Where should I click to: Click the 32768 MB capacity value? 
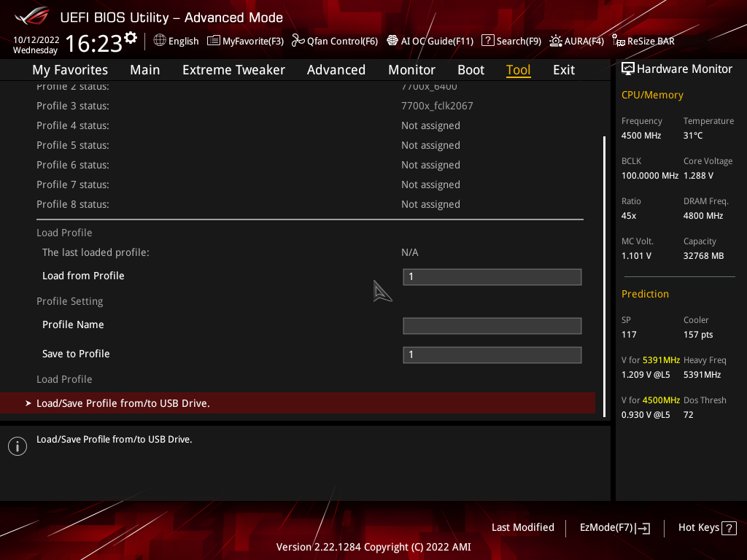pos(703,256)
